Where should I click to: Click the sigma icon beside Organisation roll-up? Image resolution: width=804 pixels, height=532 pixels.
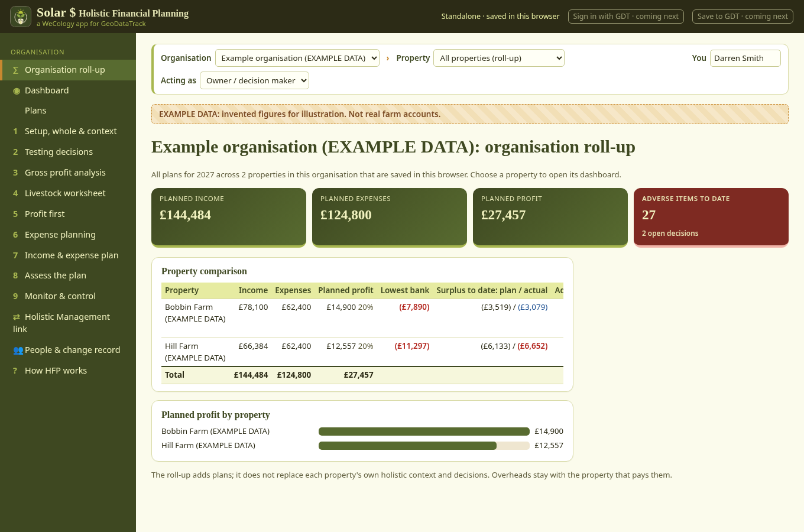(16, 70)
